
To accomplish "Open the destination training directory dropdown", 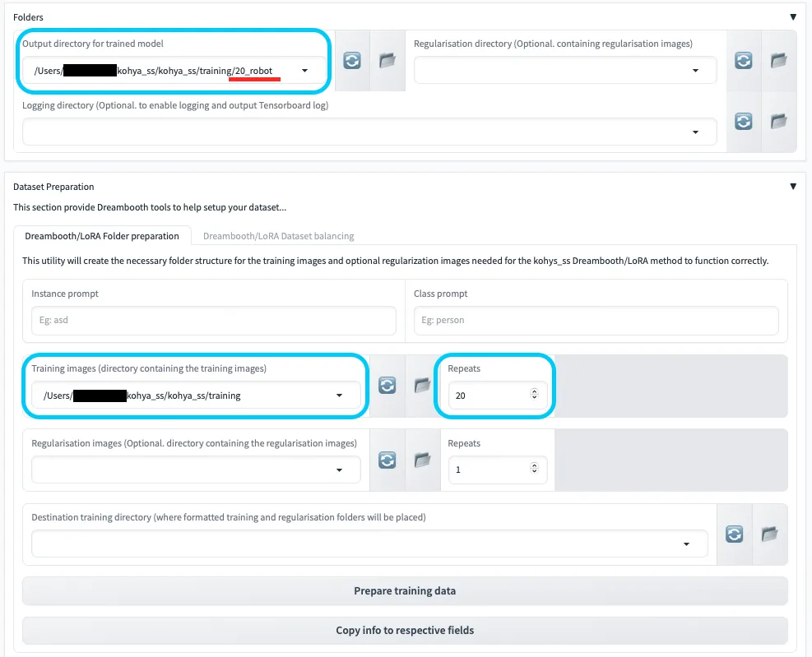I will [x=685, y=544].
